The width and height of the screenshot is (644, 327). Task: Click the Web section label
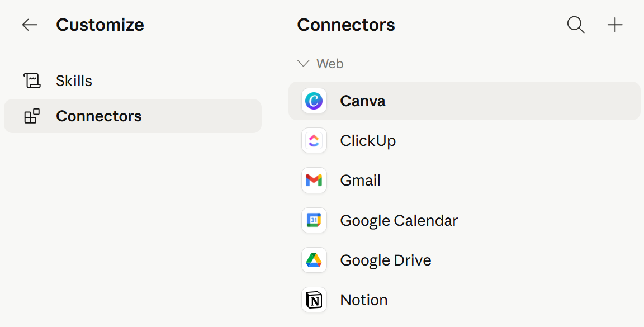tap(330, 64)
